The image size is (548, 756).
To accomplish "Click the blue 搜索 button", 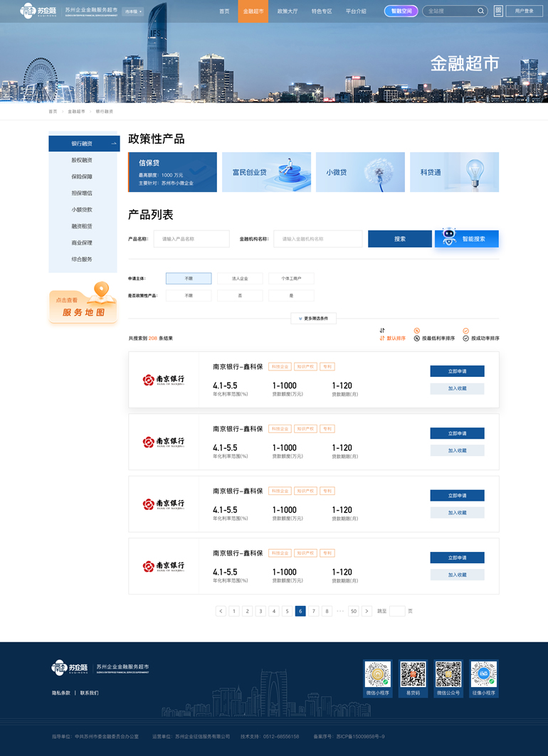I will point(399,239).
